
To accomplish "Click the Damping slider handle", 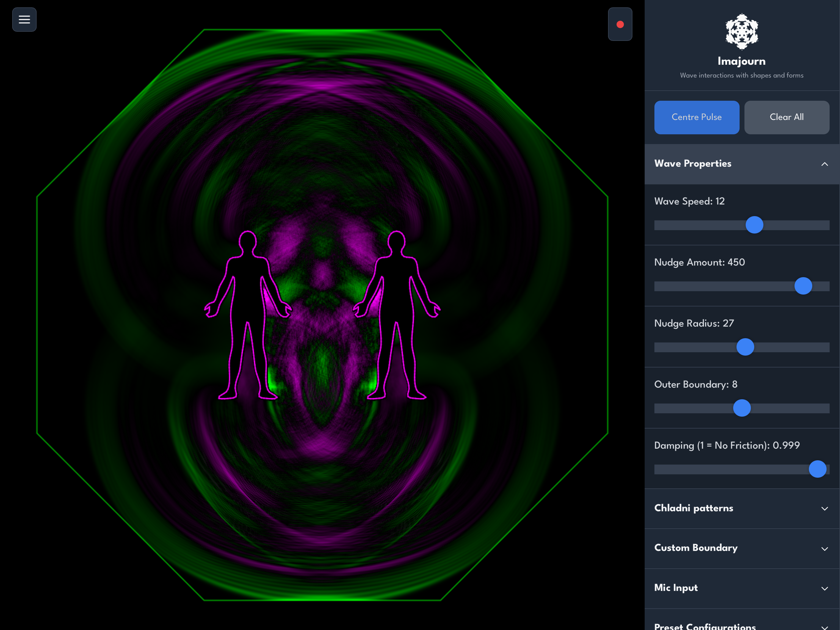I will click(x=817, y=469).
